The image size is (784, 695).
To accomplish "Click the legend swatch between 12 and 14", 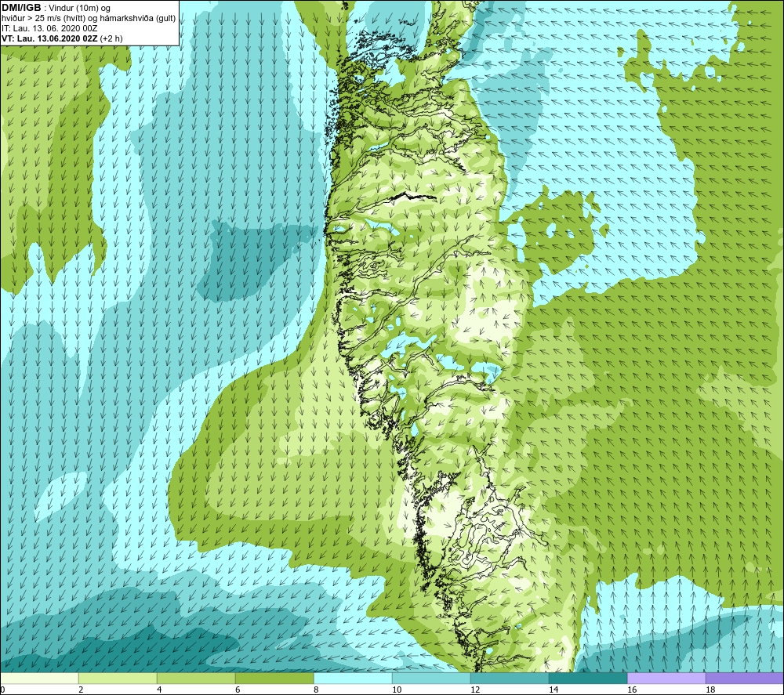I will tap(510, 678).
